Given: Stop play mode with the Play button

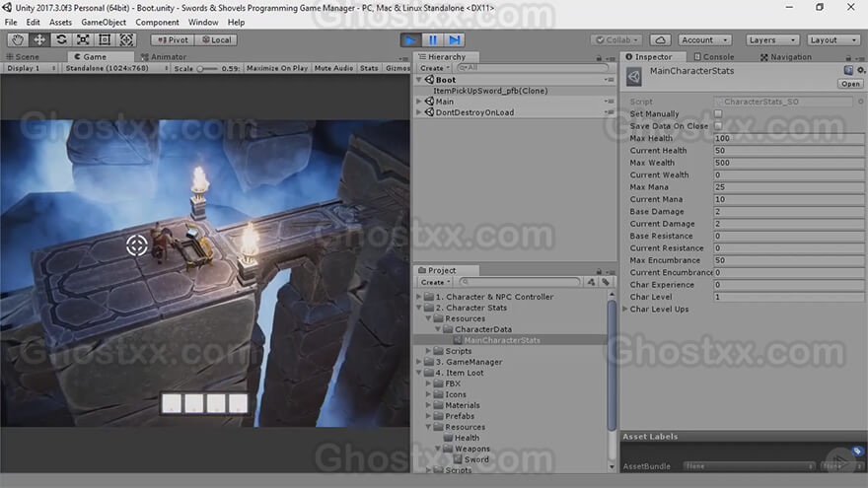Looking at the screenshot, I should coord(410,39).
